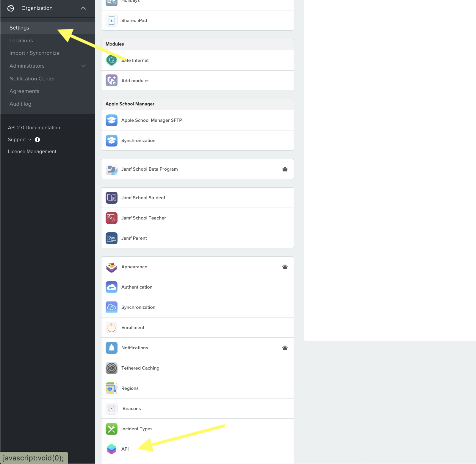Select Settings in the sidebar
476x464 pixels.
tap(19, 27)
